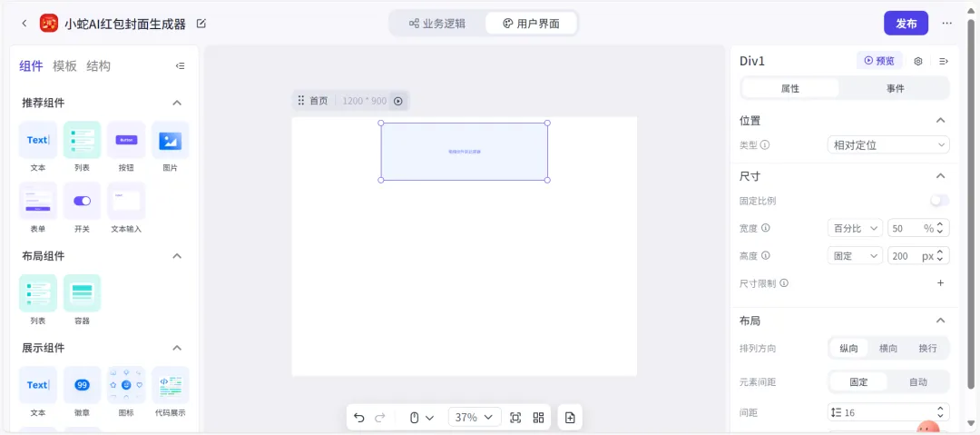Viewport: 980px width, 435px height.
Task: Switch to 业务逻辑 tab
Action: click(437, 24)
